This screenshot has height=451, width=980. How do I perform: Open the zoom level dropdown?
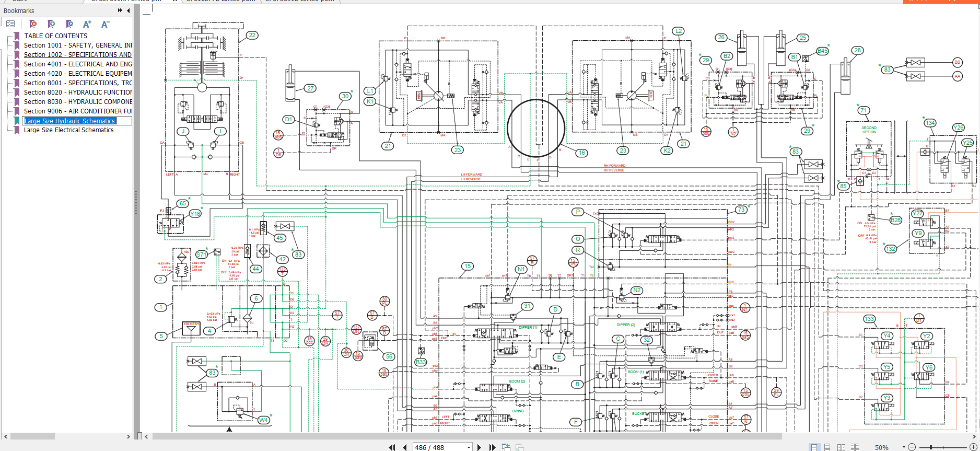coord(905,447)
